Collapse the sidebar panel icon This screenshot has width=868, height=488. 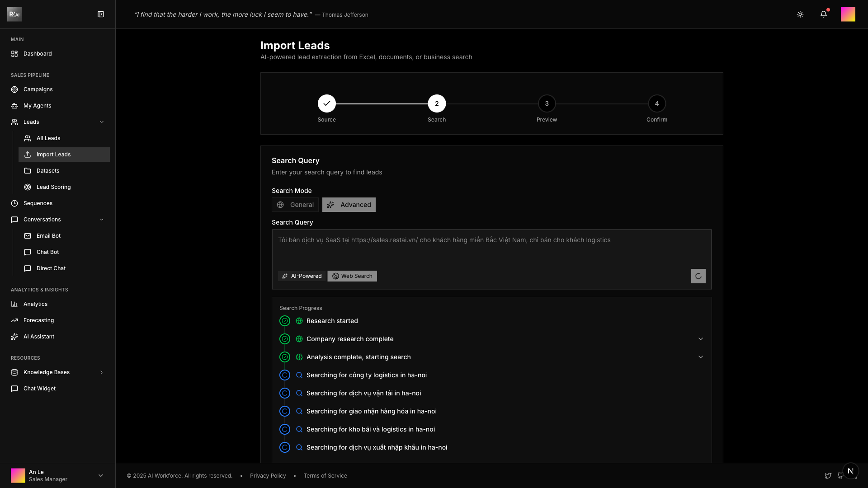pos(101,14)
